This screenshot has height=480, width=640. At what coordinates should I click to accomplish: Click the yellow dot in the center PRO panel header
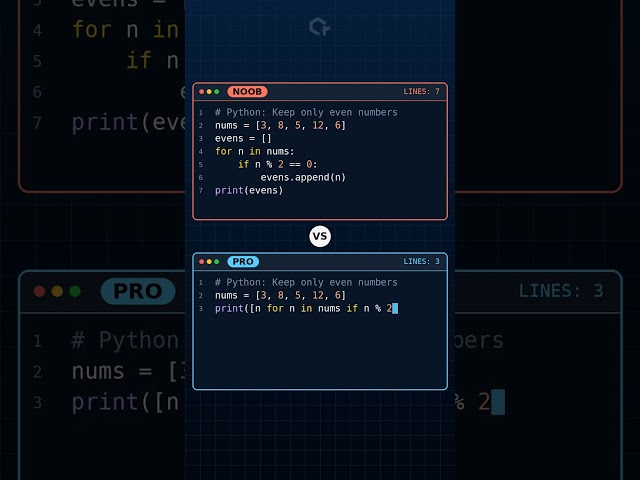click(209, 262)
